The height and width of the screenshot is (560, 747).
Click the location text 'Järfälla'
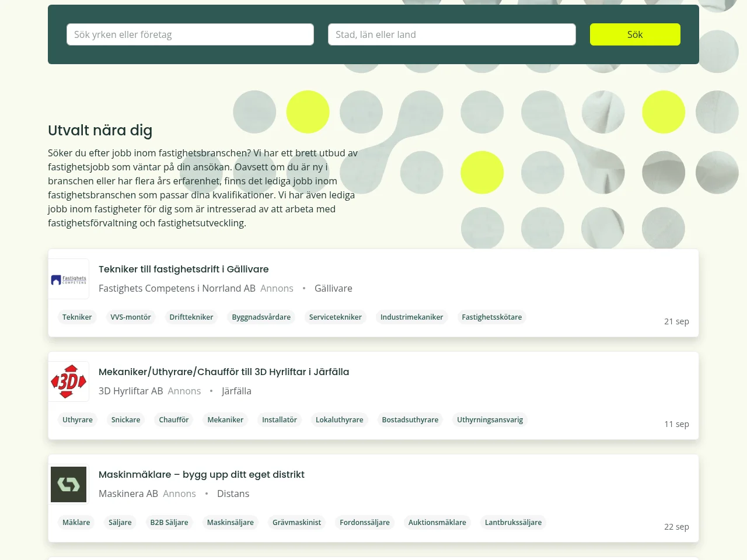[x=236, y=391]
